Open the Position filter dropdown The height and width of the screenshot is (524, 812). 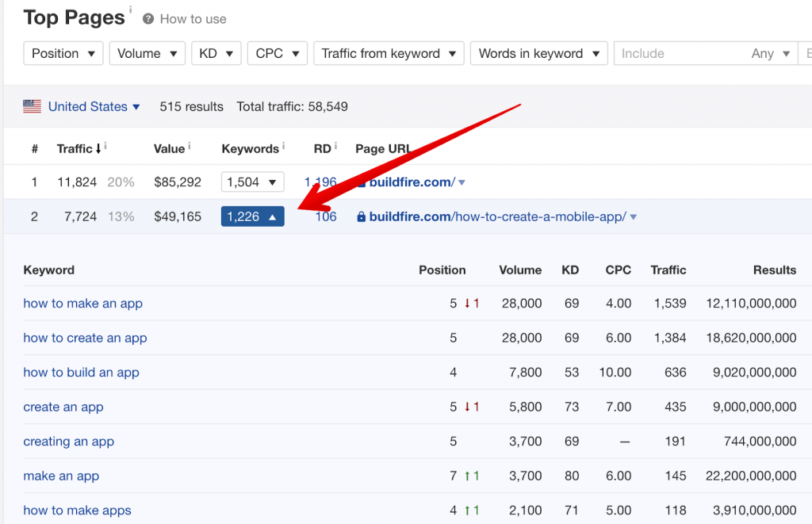point(63,53)
